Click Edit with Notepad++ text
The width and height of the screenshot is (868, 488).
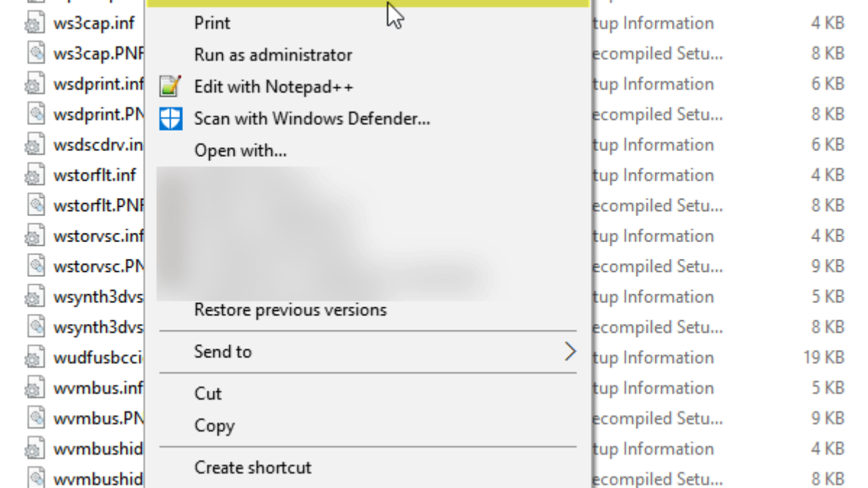click(273, 87)
